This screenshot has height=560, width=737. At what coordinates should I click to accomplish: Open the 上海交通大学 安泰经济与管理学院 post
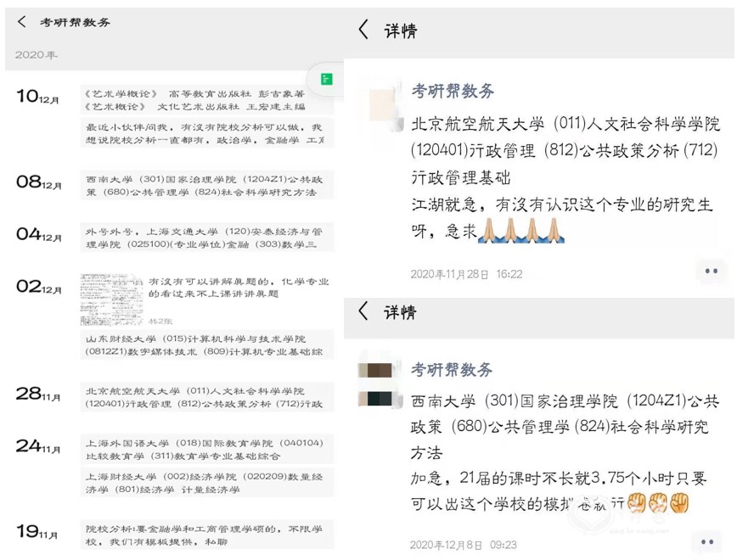tap(207, 238)
